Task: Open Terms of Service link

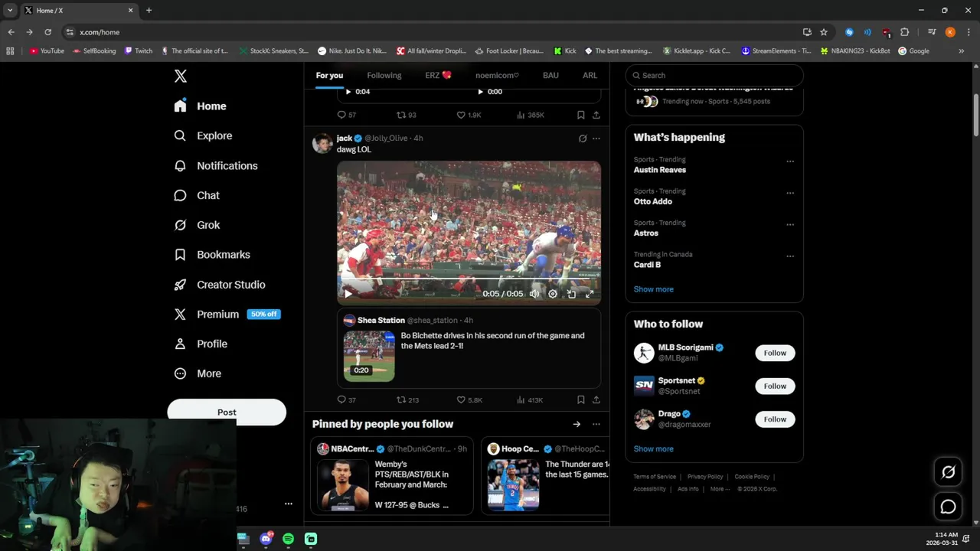Action: tap(655, 477)
